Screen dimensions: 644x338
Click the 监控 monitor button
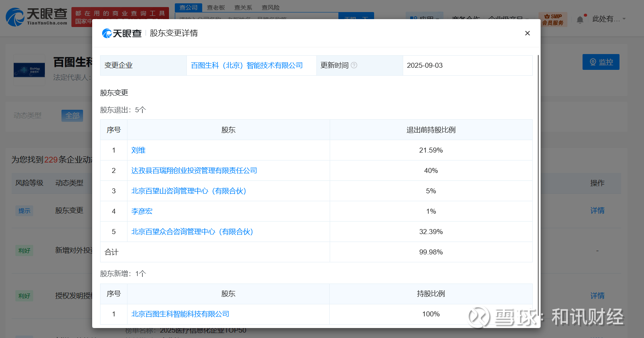click(x=600, y=62)
